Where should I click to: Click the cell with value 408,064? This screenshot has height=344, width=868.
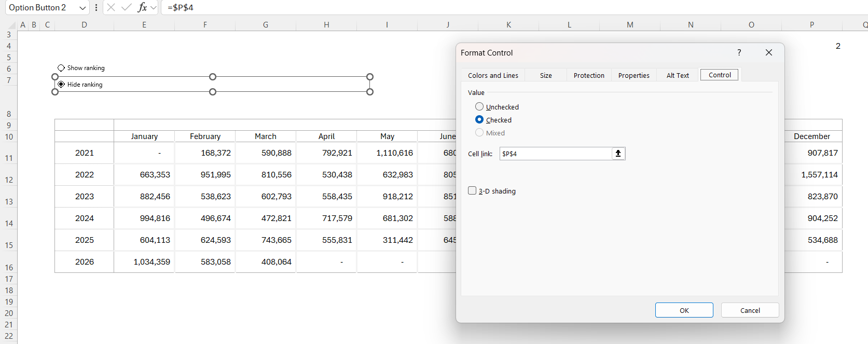click(x=266, y=262)
